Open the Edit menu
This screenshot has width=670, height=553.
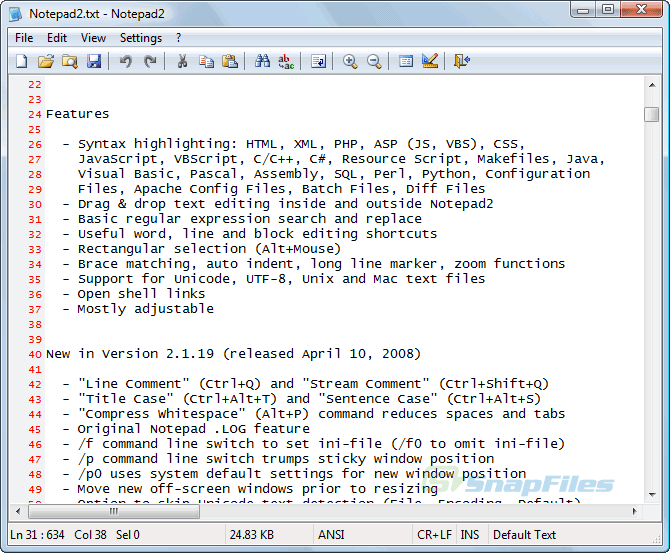pos(57,38)
